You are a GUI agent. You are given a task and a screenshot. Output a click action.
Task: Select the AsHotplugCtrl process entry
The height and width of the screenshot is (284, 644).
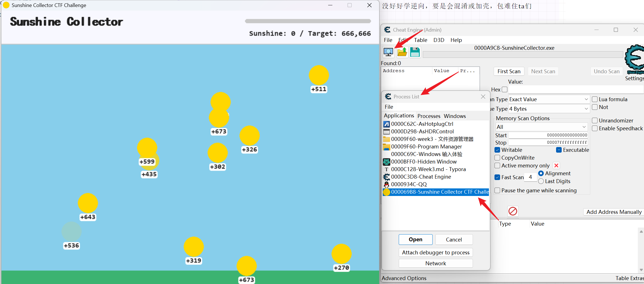click(422, 124)
